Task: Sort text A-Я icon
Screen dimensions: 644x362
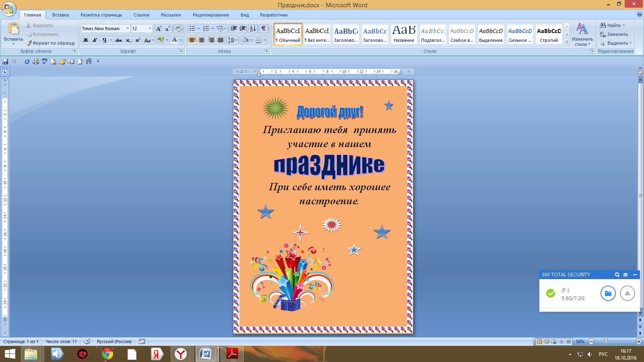Action: click(x=253, y=29)
